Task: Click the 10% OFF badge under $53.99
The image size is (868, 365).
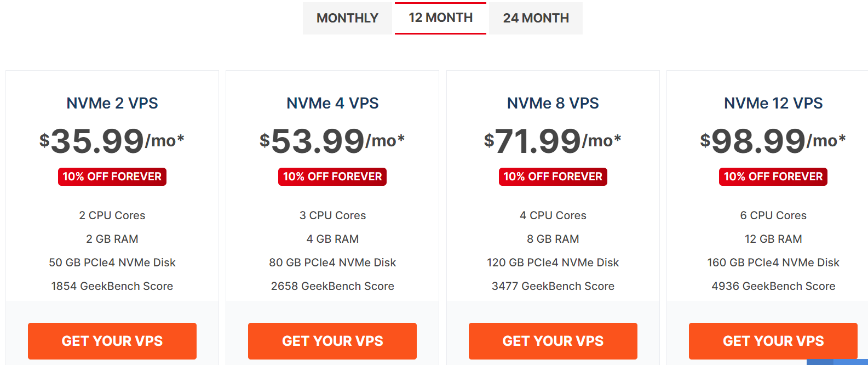Action: click(x=332, y=176)
